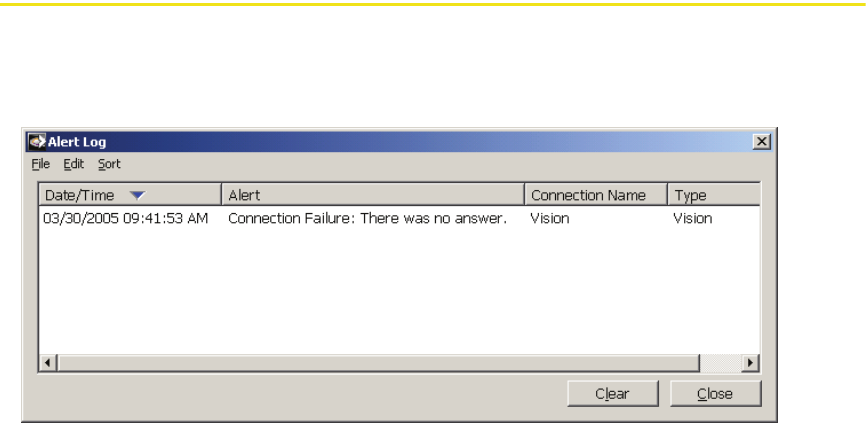Click Vision under the Type column
Image resolution: width=866 pixels, height=423 pixels.
coord(693,219)
